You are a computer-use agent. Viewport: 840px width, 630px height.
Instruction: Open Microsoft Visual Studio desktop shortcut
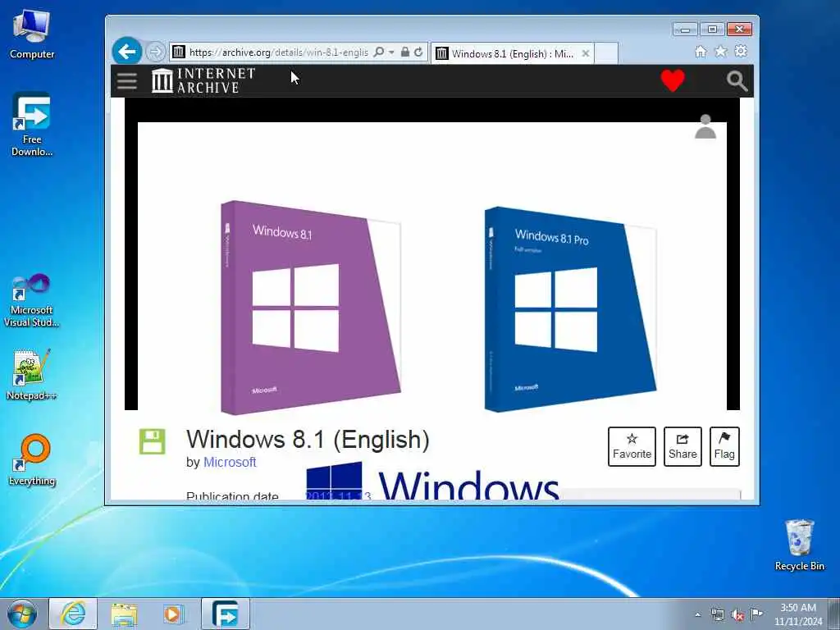[x=32, y=300]
